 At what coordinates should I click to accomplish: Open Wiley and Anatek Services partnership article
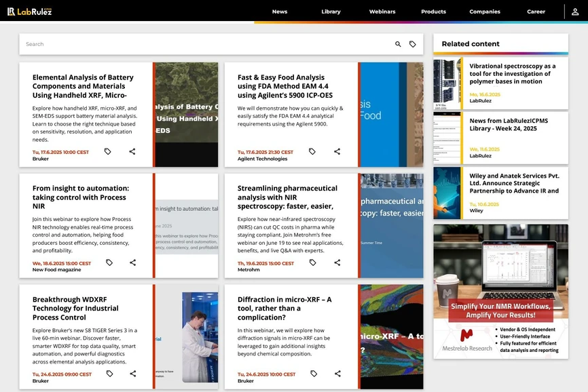514,184
